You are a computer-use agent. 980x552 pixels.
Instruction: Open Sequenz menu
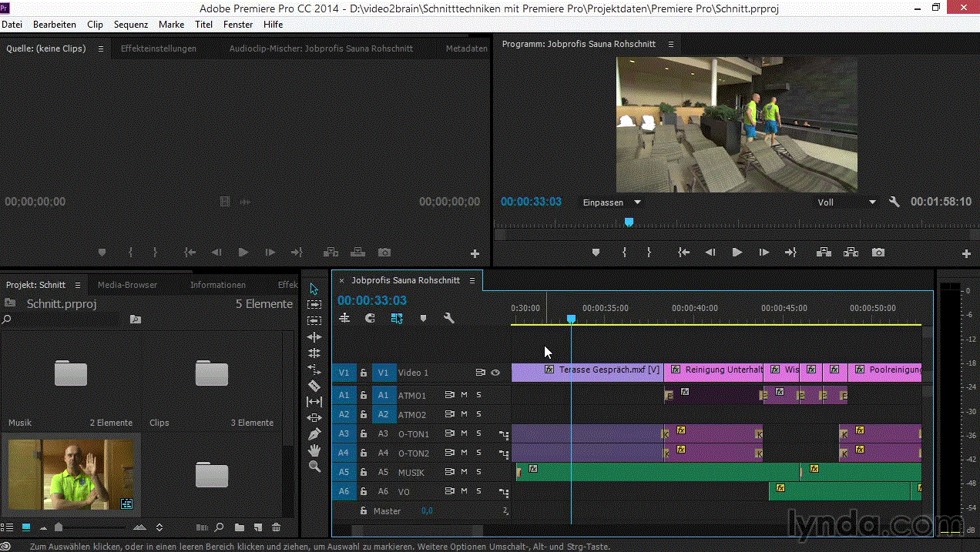tap(131, 25)
